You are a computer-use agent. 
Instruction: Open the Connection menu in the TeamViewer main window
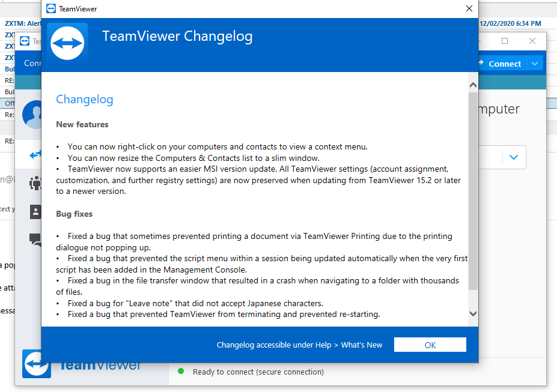[32, 63]
